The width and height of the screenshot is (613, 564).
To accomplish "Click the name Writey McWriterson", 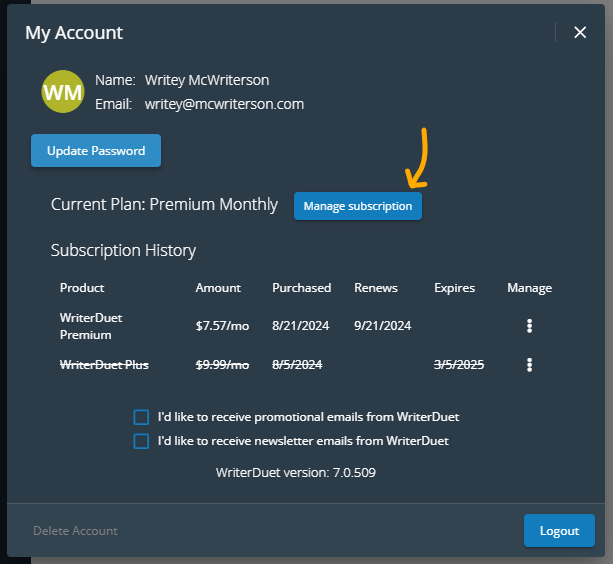I will (206, 80).
